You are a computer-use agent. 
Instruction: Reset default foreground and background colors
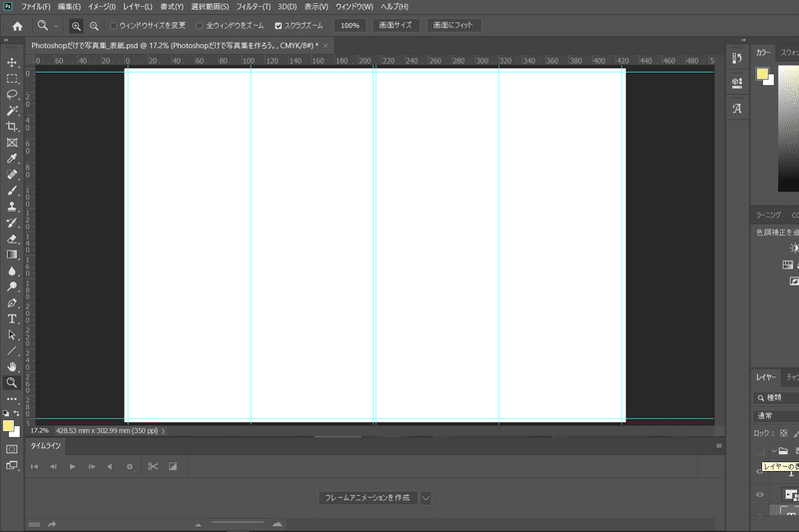pos(6,413)
